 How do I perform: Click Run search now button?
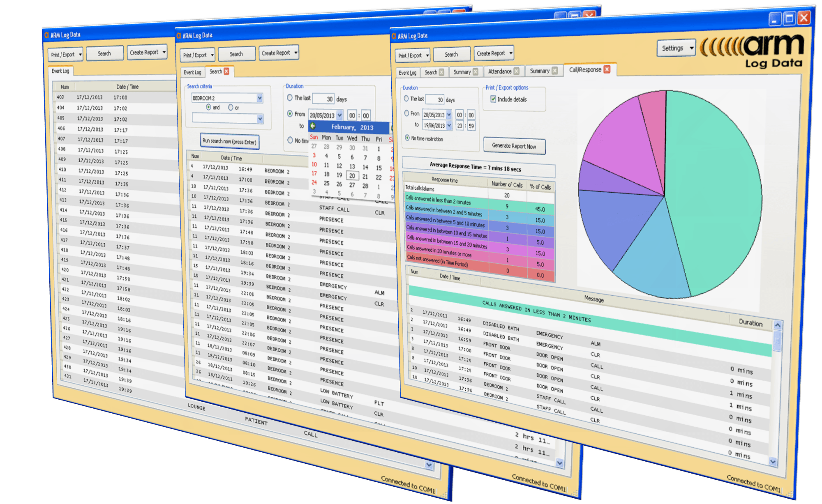[x=229, y=141]
